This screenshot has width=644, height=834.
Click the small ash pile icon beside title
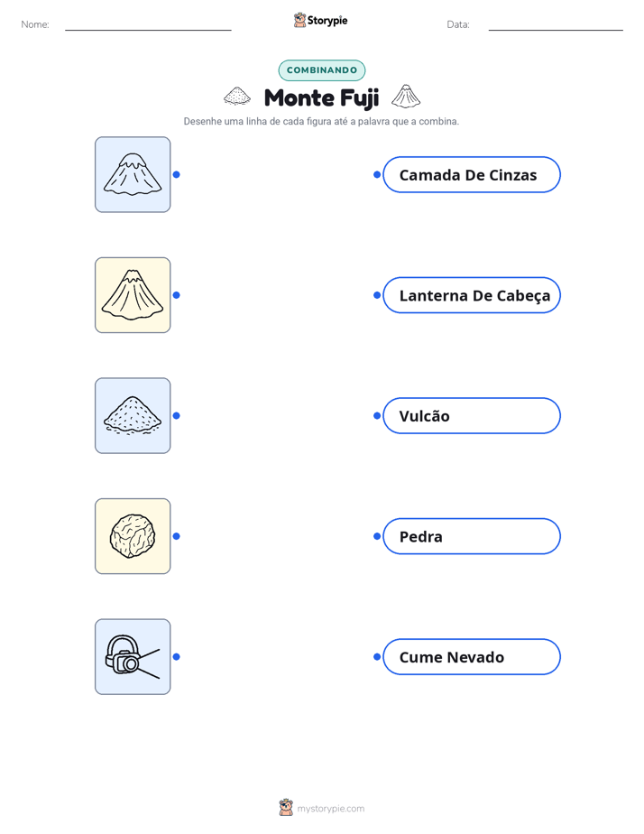point(237,97)
